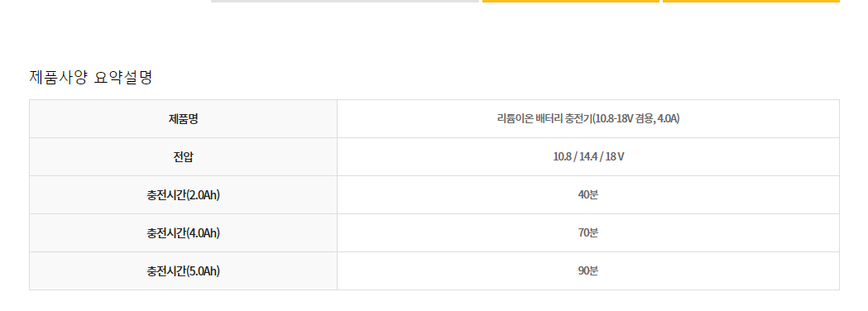Click 4.0A) at end of product name

(x=668, y=119)
